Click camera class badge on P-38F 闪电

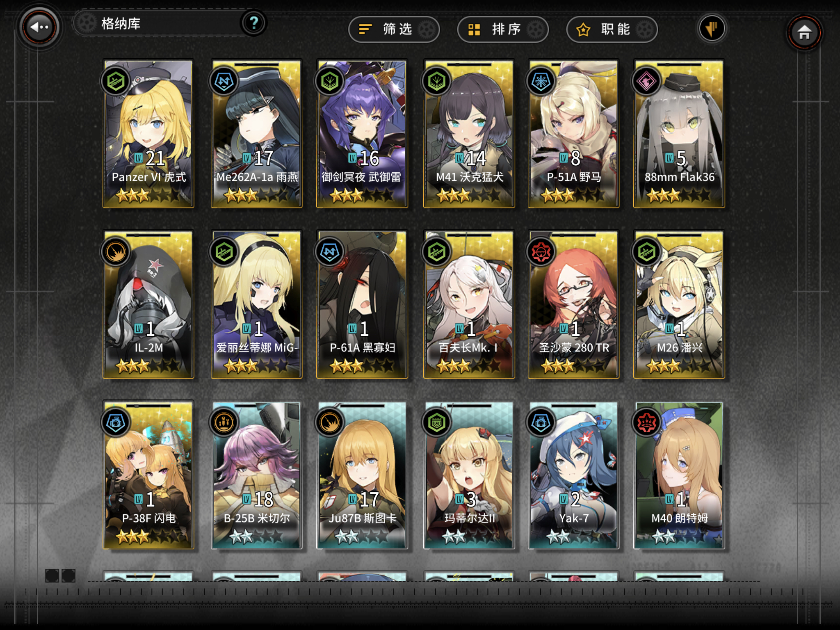116,422
